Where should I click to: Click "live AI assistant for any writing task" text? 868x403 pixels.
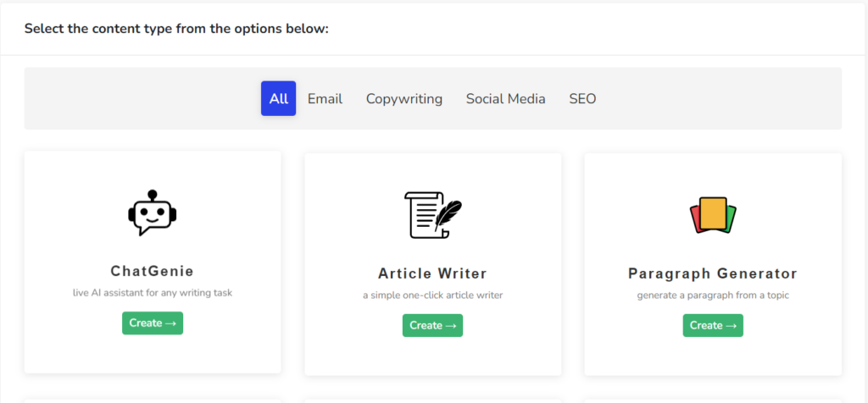click(152, 293)
